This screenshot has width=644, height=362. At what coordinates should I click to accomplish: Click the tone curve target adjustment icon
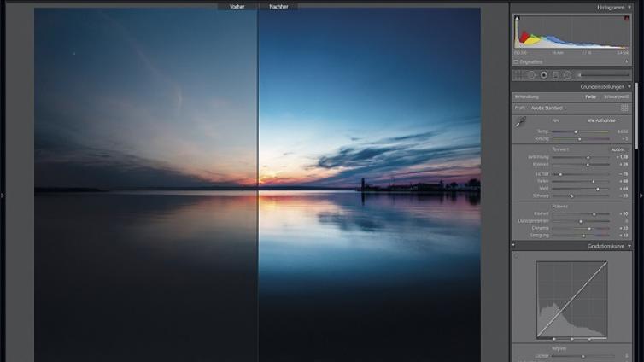click(x=516, y=256)
